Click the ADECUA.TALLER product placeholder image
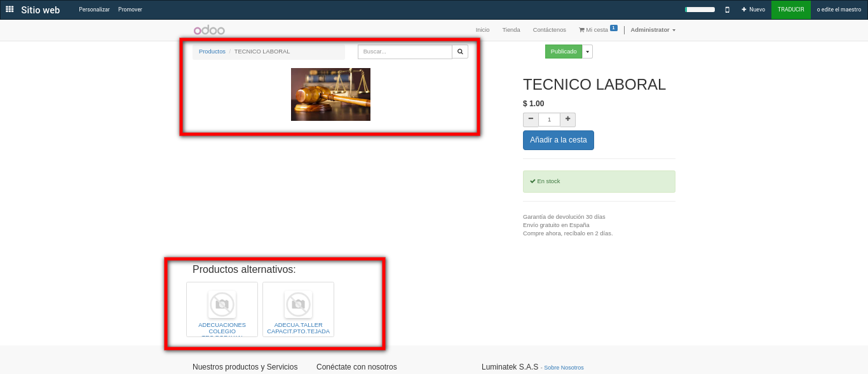This screenshot has width=868, height=374. [x=298, y=305]
